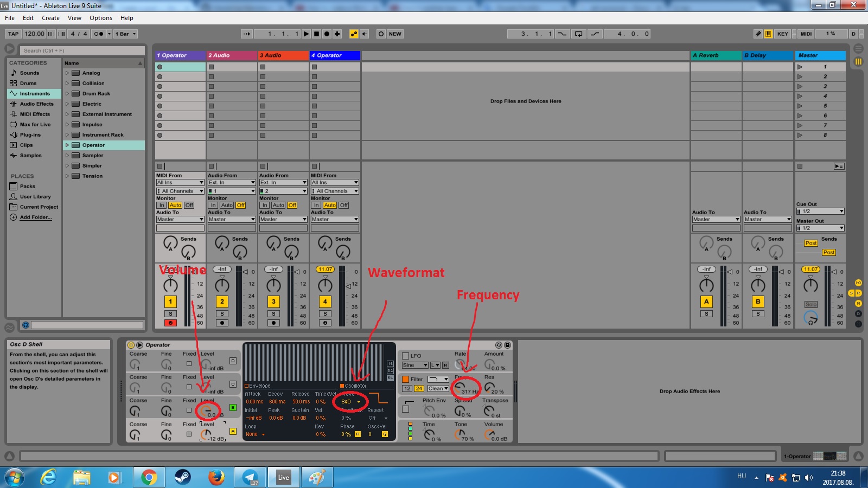The height and width of the screenshot is (488, 868).
Task: Open the oscillator Wave SqD dropdown
Action: 350,402
